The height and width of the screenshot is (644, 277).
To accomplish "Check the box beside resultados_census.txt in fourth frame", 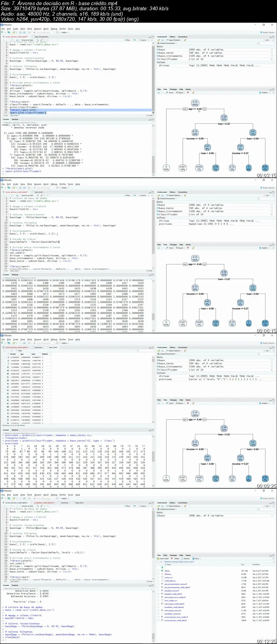I will coord(158,614).
